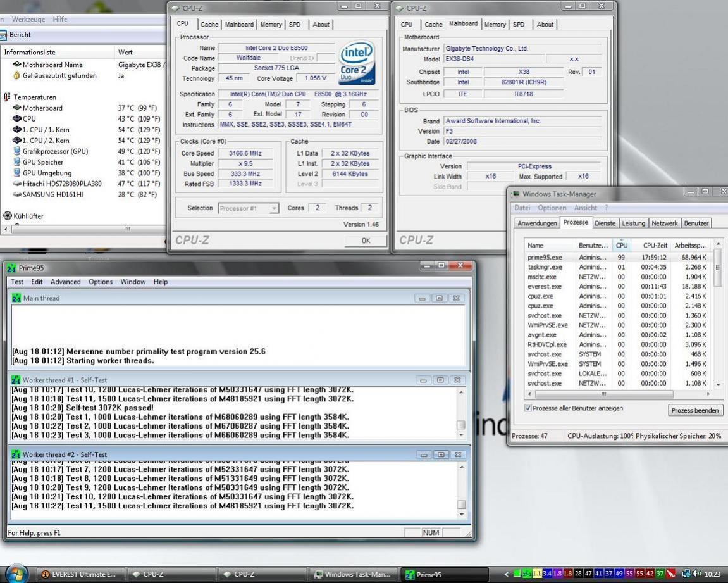Switch to Anwendungen tab in Task-Manager

coord(537,223)
